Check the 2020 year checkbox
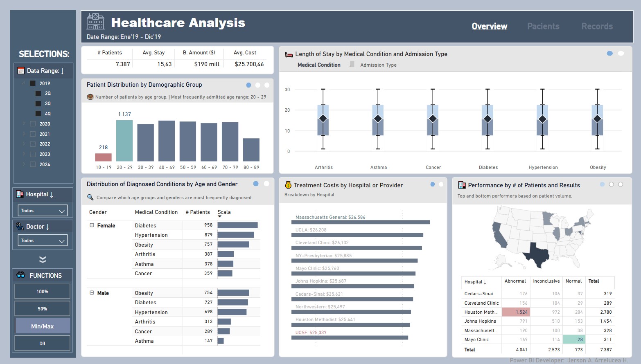The height and width of the screenshot is (364, 641). 33,124
